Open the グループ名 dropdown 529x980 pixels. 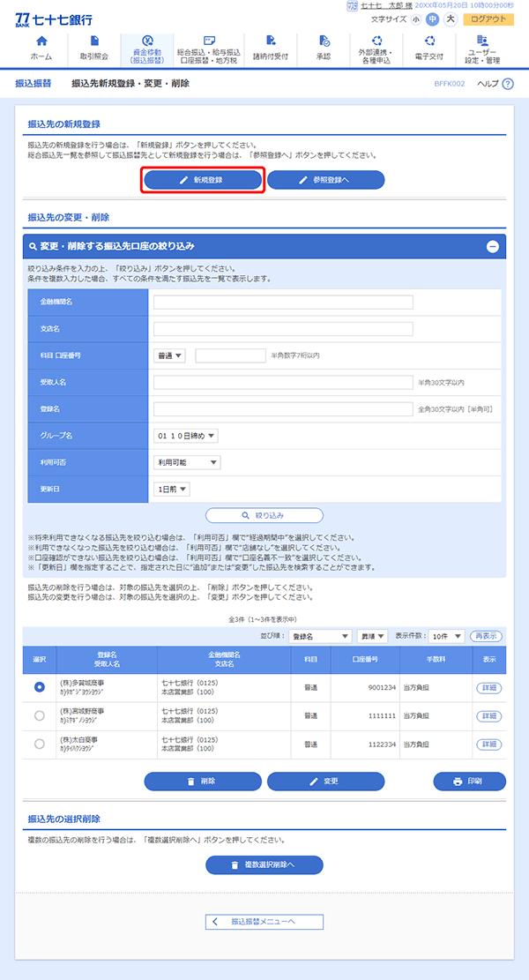186,436
